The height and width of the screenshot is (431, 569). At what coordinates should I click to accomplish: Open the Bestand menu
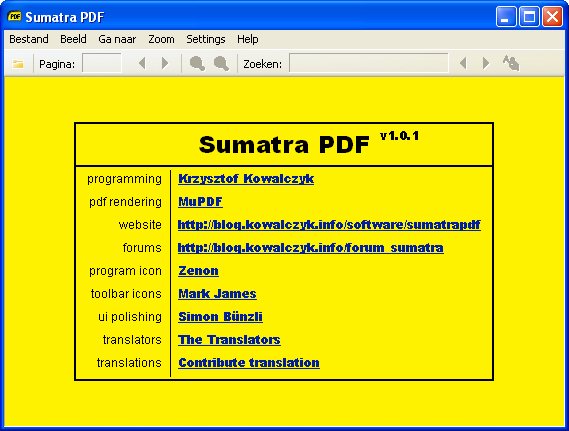tap(29, 39)
